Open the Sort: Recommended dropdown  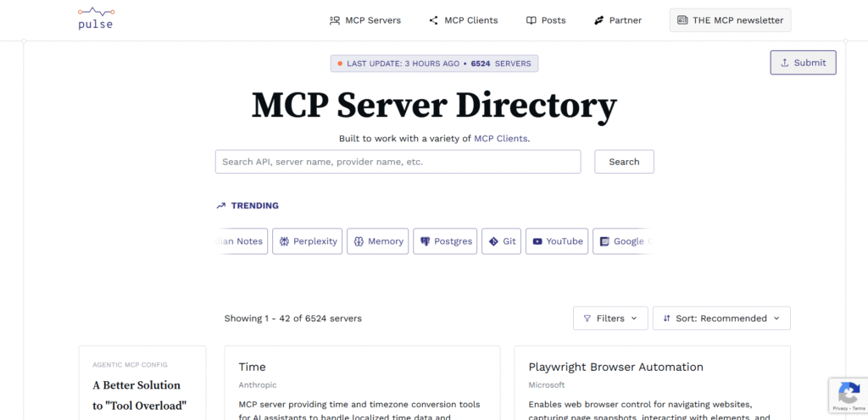click(x=722, y=318)
